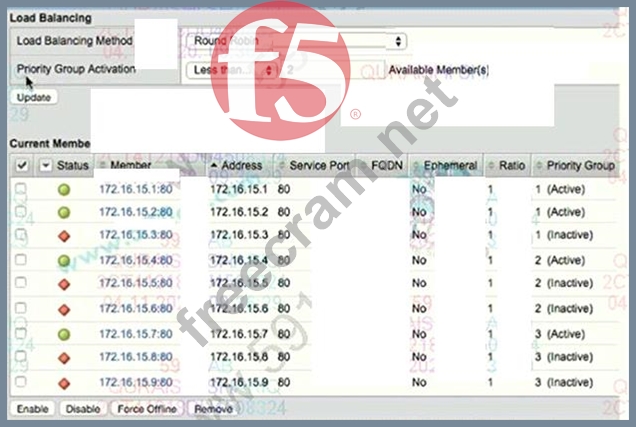Click red diamond status for 172.16.15.3:80
Image resolution: width=636 pixels, height=427 pixels.
click(x=64, y=236)
